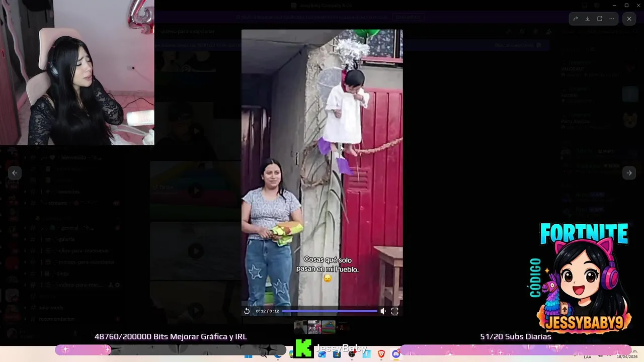Select the colorful bouncy-castle thumbnail
The height and width of the screenshot is (362, 644).
(x=329, y=327)
